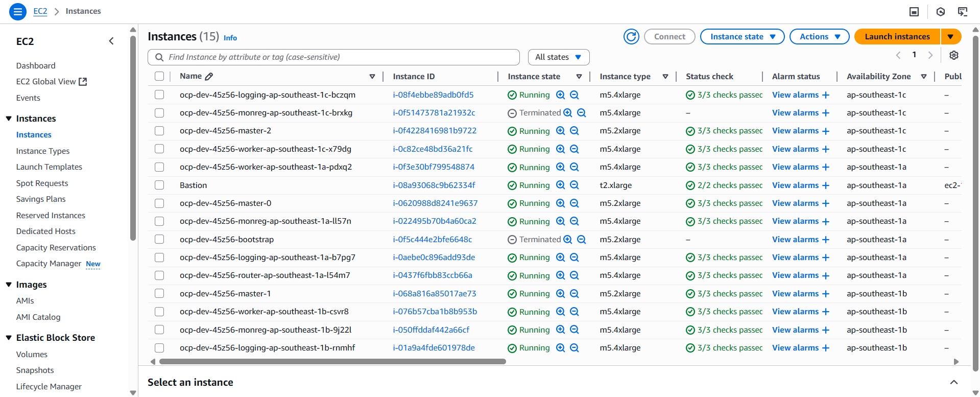Collapse the EC2 sidebar with chevron

coord(111,41)
